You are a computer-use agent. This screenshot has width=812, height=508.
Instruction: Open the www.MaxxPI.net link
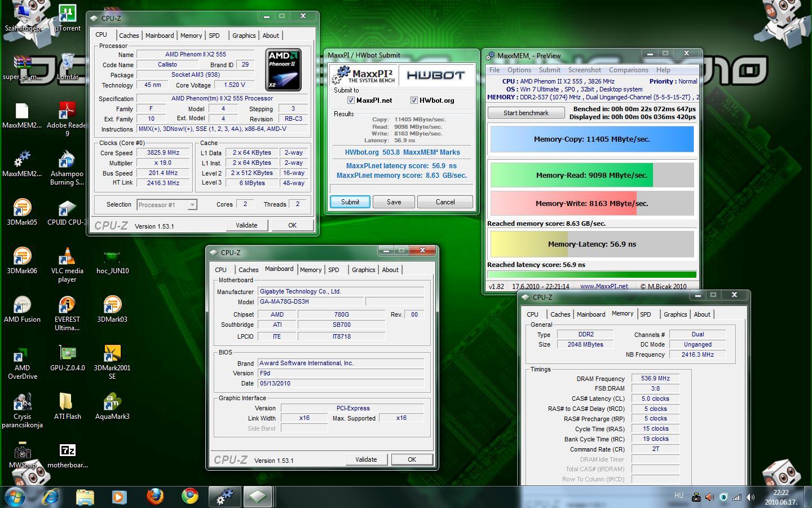pos(604,286)
